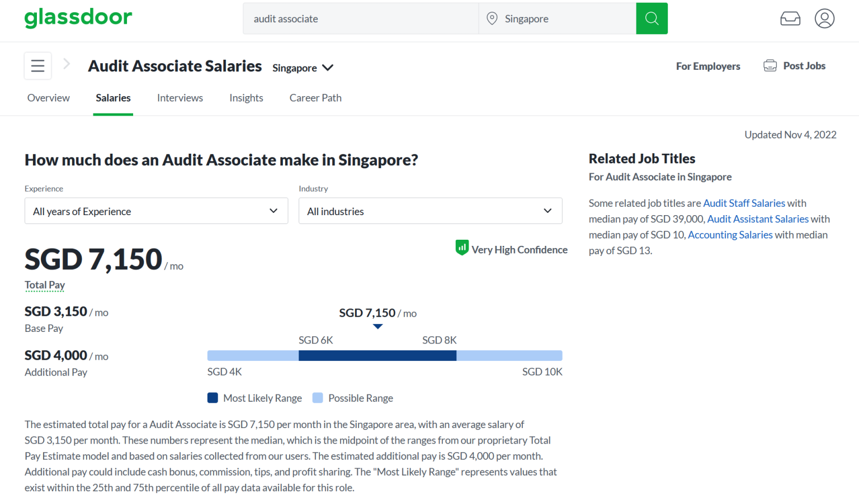Open the All industries dropdown
The height and width of the screenshot is (504, 859).
pyautogui.click(x=431, y=211)
